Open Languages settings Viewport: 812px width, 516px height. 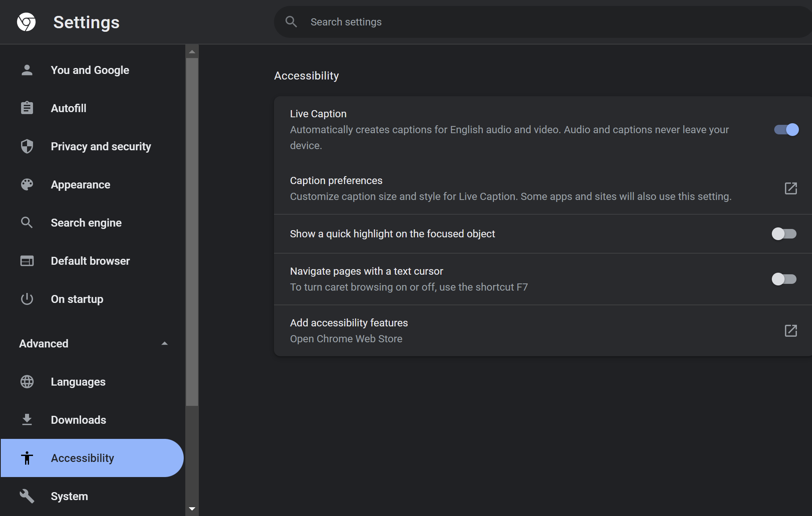(92, 382)
